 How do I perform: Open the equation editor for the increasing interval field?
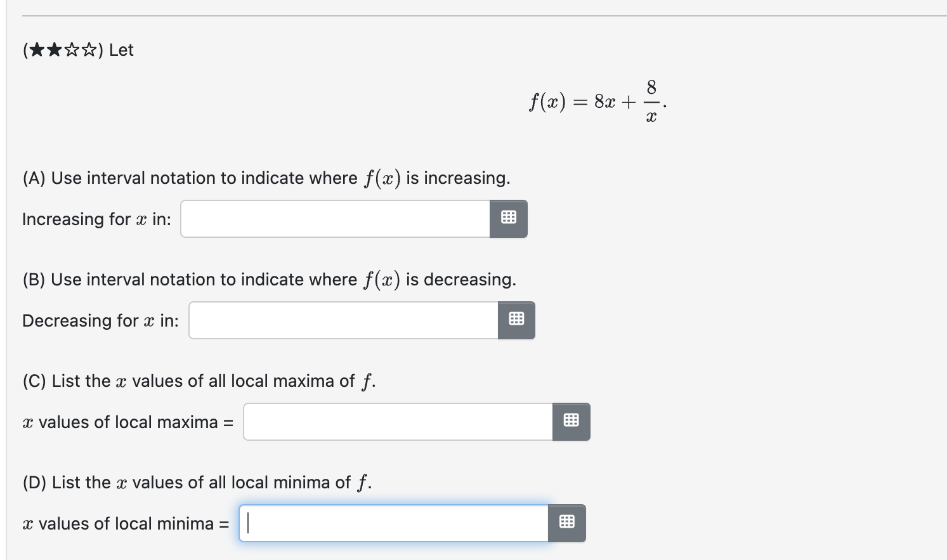pos(508,218)
